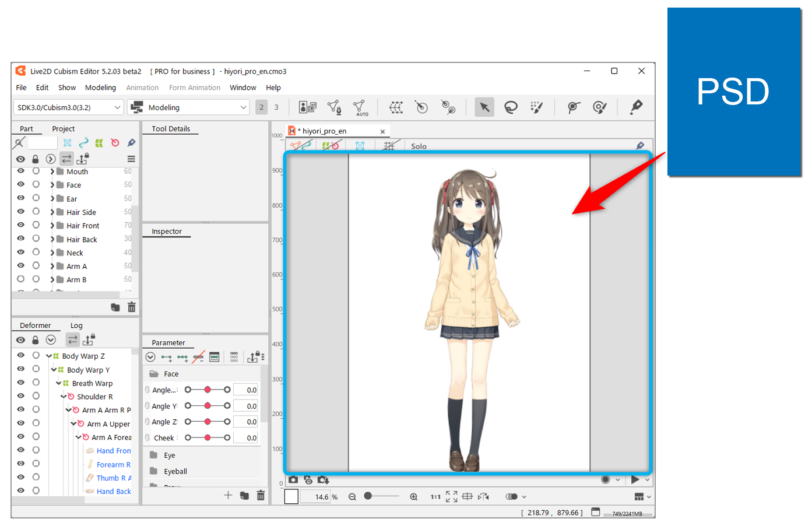
Task: Select the Arrow selection tool
Action: coord(484,107)
